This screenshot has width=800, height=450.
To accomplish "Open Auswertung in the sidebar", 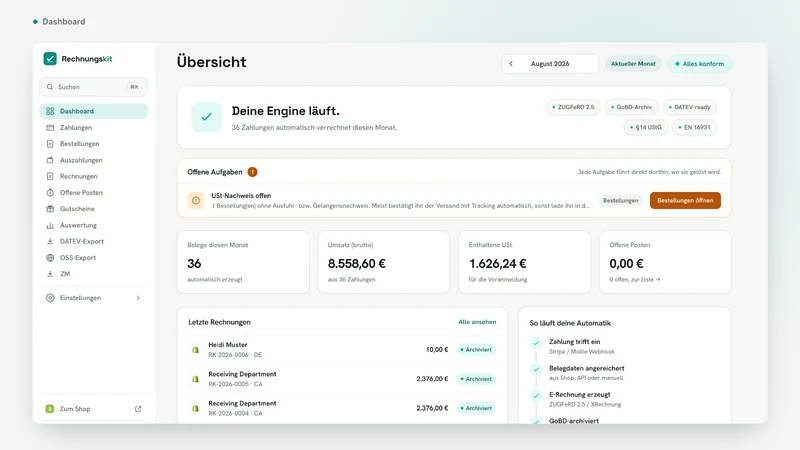I will point(93,225).
